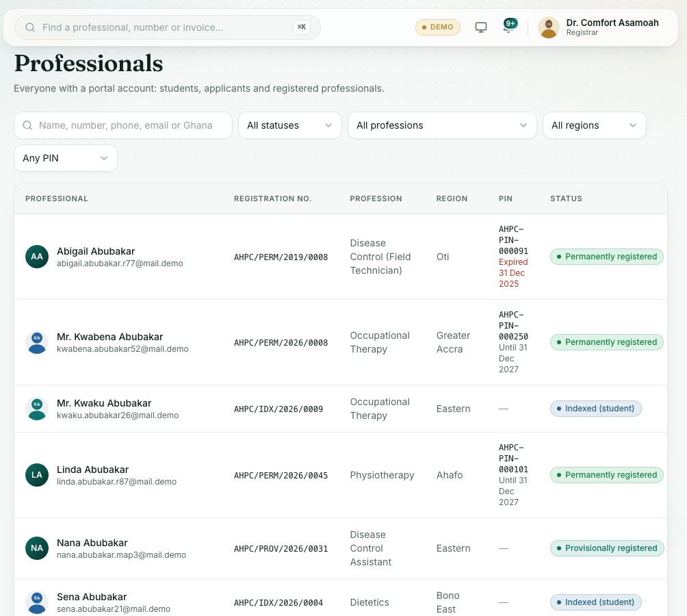Click expired PIN AHPC-PIN-000091
Screen dimensions: 687x616
point(513,240)
